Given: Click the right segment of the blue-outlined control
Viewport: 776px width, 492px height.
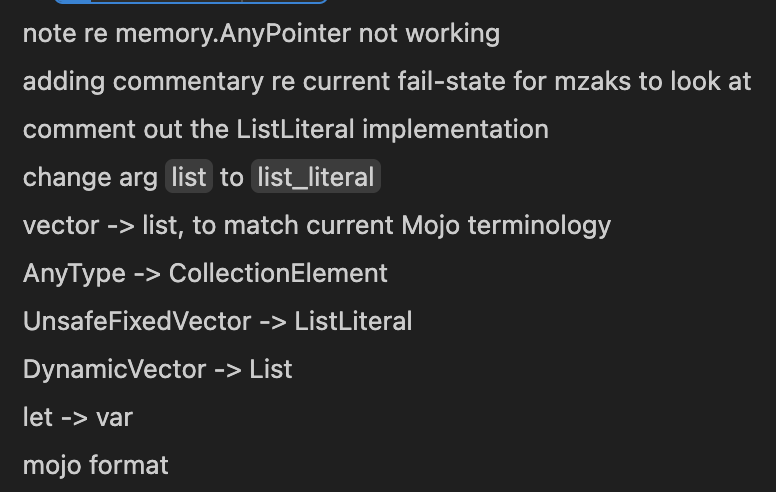Looking at the screenshot, I should 285,1.
